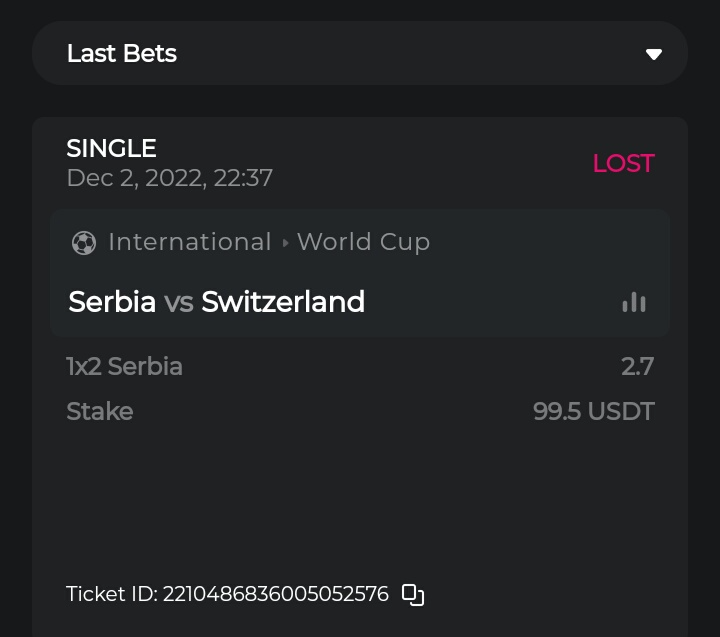Open the International category link
Image resolution: width=720 pixels, height=637 pixels.
[x=190, y=242]
